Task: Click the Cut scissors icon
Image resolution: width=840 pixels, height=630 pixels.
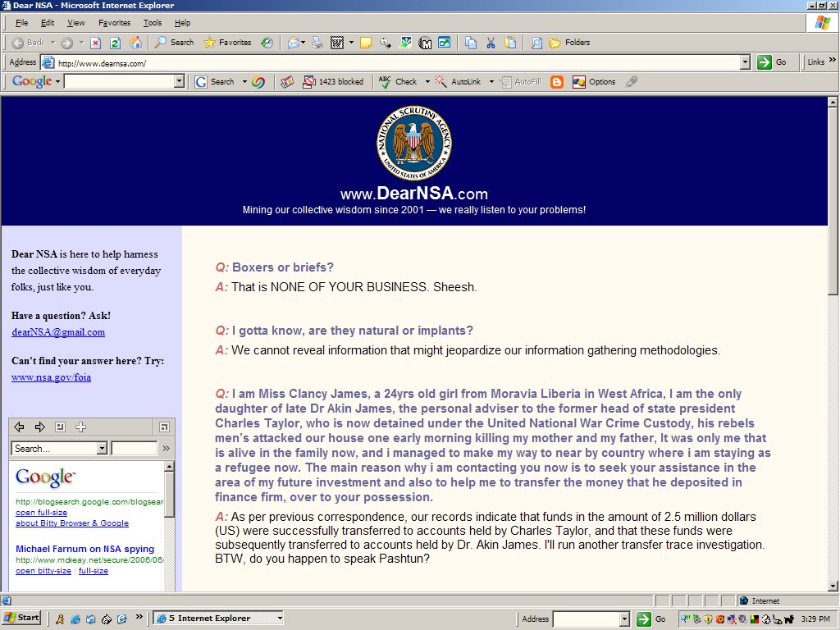Action: click(x=491, y=43)
